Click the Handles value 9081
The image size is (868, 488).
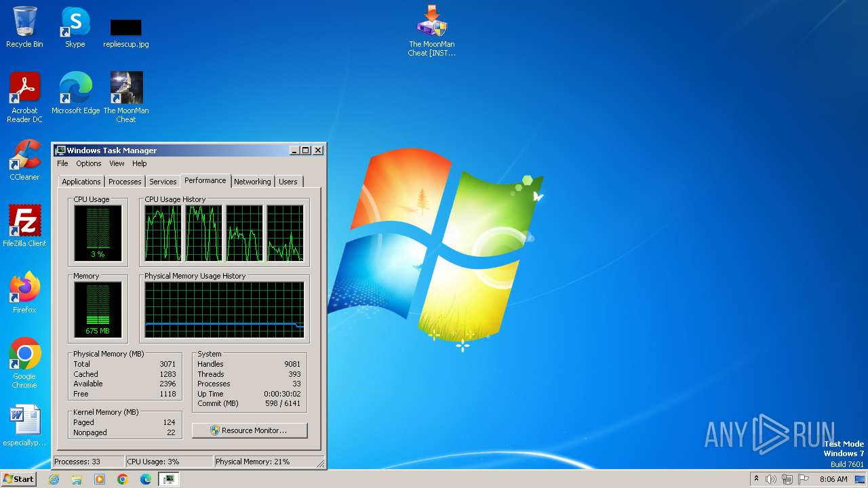pyautogui.click(x=292, y=364)
